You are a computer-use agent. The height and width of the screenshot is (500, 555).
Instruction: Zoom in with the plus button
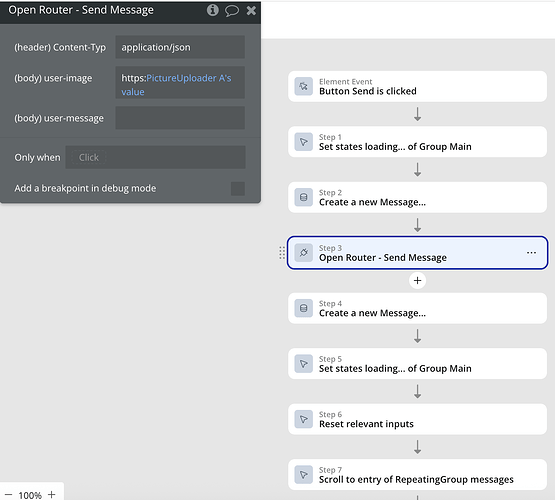point(52,494)
